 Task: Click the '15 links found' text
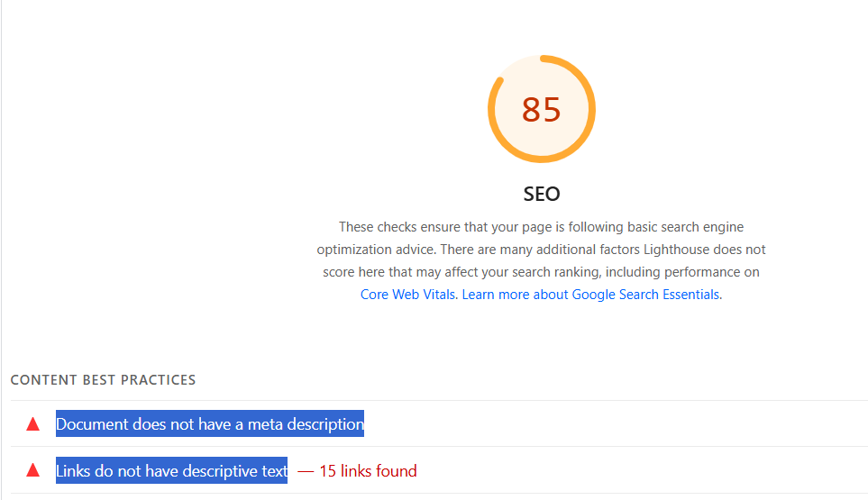[x=368, y=470]
